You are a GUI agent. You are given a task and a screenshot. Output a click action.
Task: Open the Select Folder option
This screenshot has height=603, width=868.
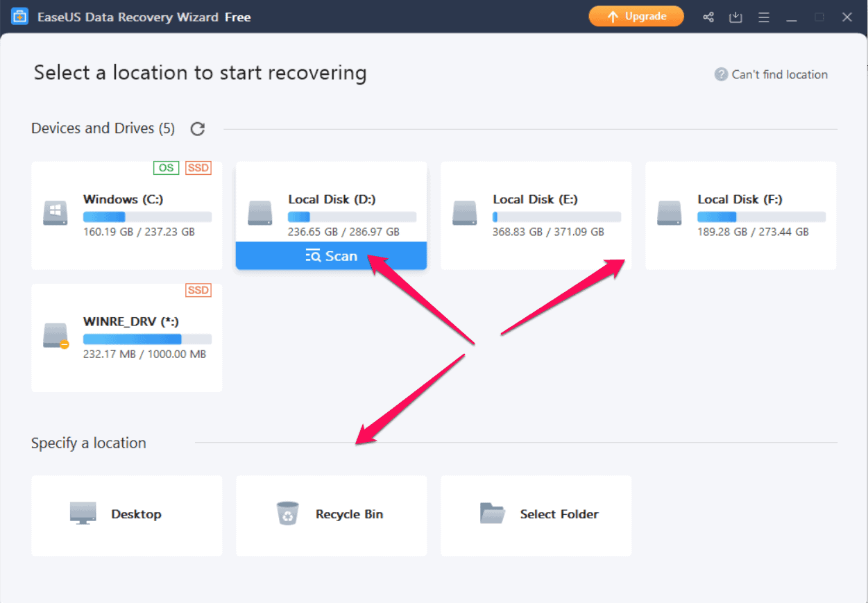pos(536,516)
